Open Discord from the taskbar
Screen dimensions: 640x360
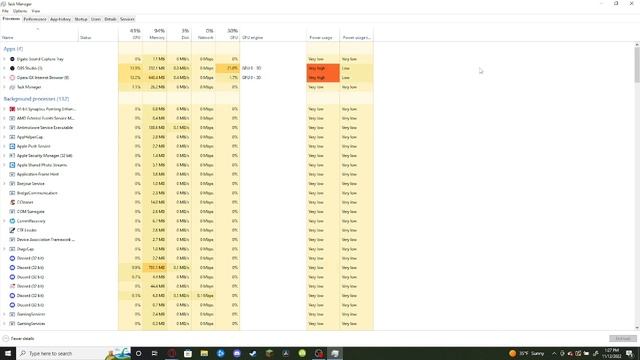pyautogui.click(x=237, y=353)
